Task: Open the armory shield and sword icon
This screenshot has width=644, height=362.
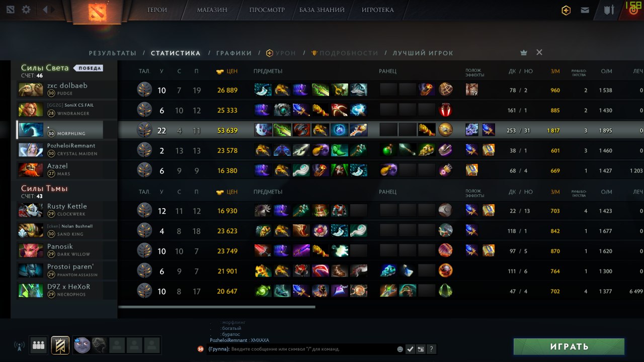Action: (x=609, y=10)
